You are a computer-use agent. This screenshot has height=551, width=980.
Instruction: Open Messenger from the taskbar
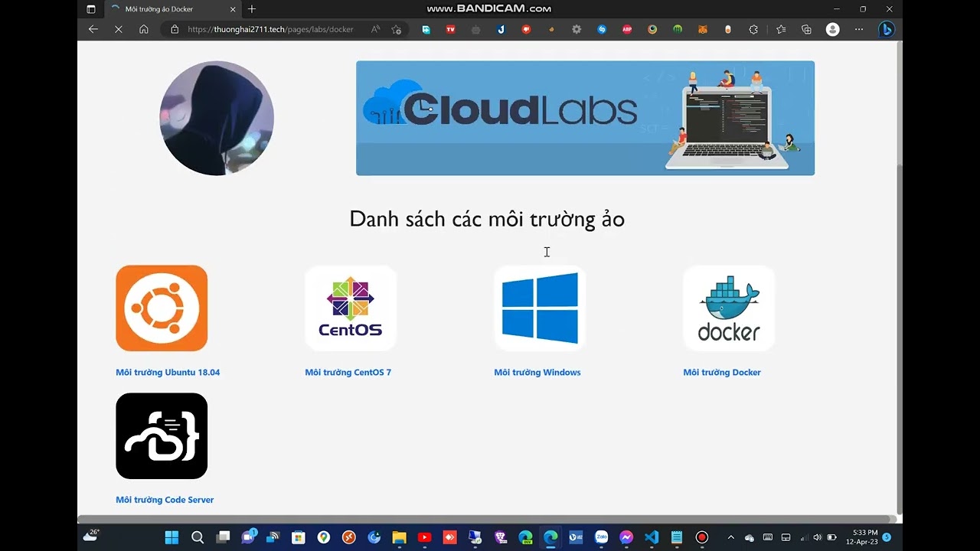pyautogui.click(x=626, y=537)
